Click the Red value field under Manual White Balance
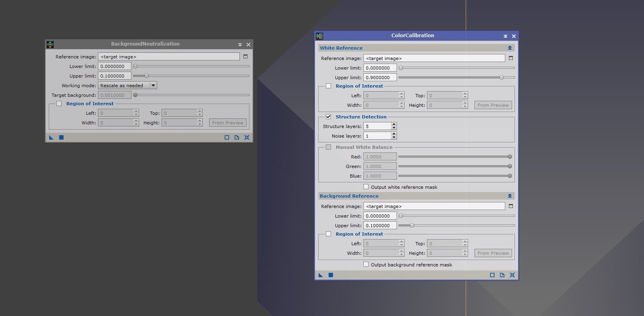 (x=380, y=157)
